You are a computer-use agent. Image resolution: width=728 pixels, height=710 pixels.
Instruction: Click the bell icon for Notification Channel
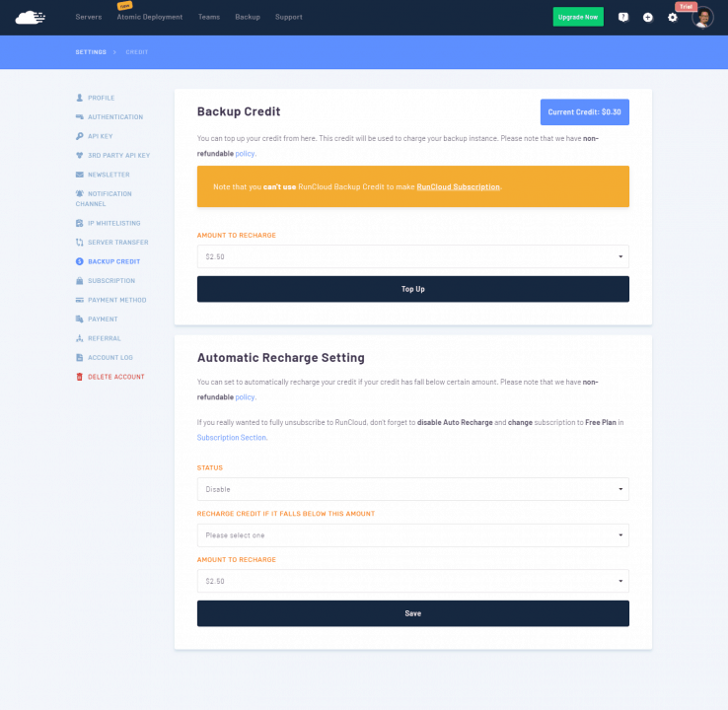tap(79, 193)
